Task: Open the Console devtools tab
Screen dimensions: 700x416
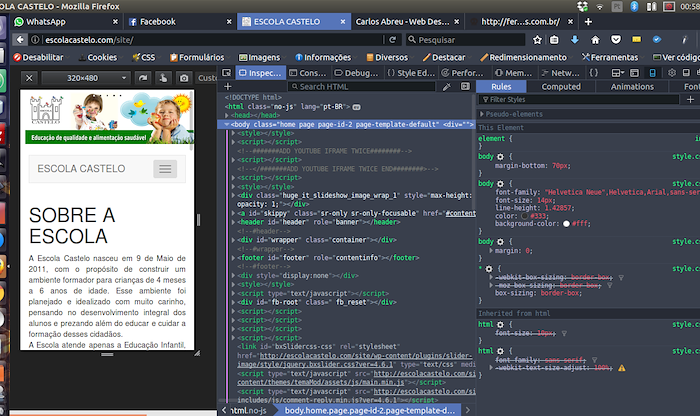Action: click(308, 73)
